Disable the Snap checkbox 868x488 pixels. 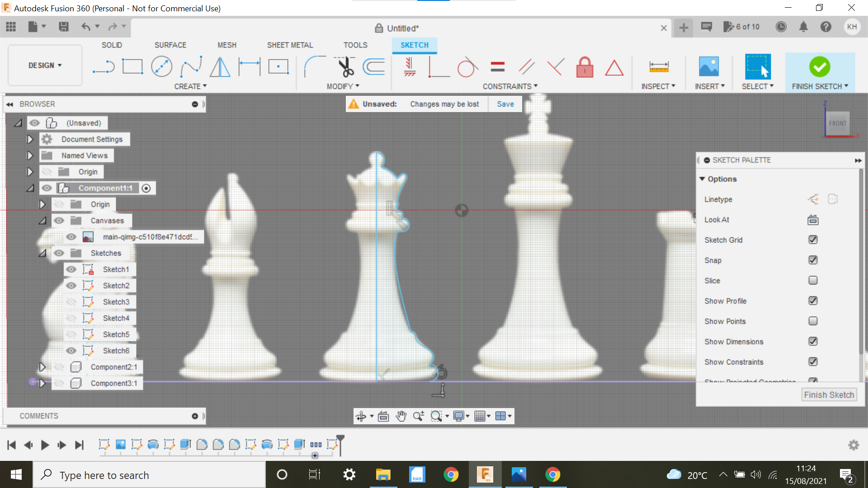[813, 260]
